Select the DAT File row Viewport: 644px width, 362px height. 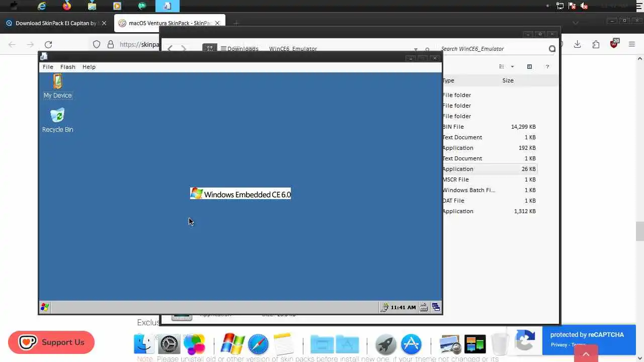(490, 201)
